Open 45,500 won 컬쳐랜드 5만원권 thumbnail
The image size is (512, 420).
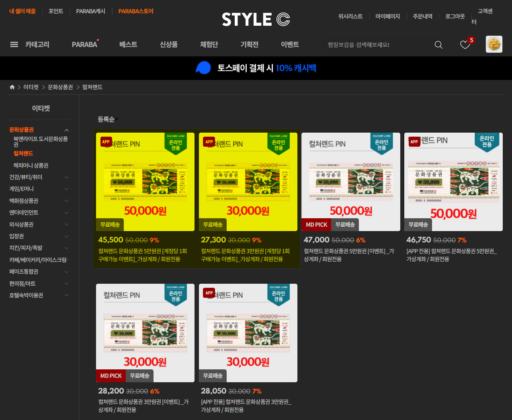145,182
